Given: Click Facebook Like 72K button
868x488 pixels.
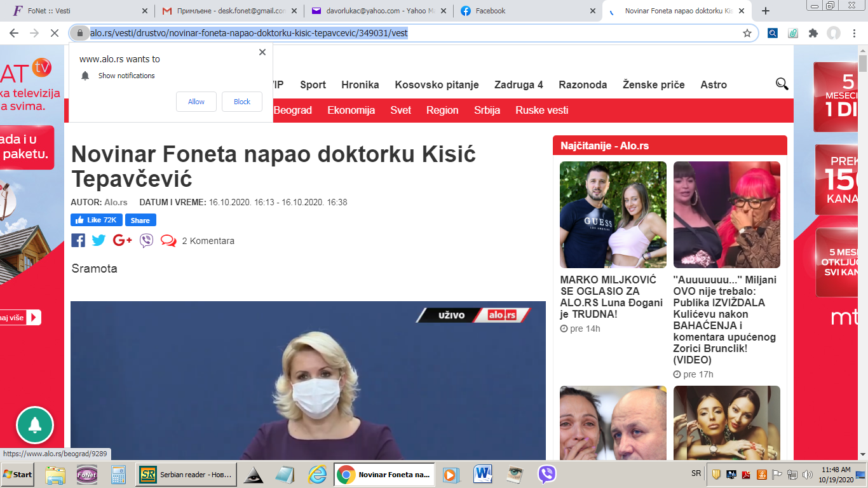Looking at the screenshot, I should 97,220.
